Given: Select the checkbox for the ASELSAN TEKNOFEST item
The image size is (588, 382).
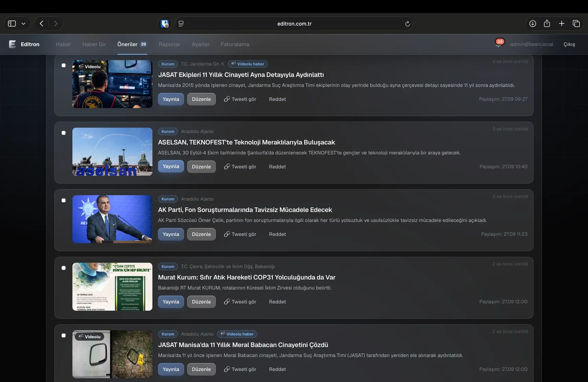Looking at the screenshot, I should [x=64, y=133].
